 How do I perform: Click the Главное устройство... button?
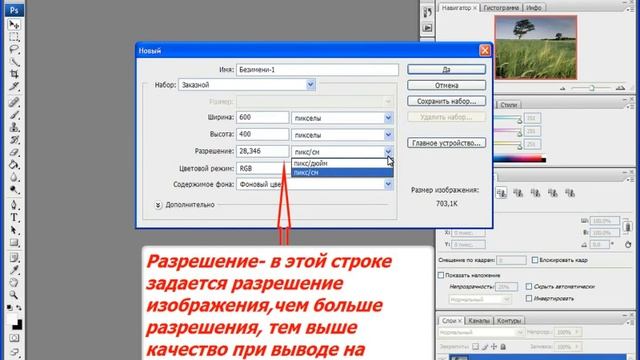coord(447,143)
